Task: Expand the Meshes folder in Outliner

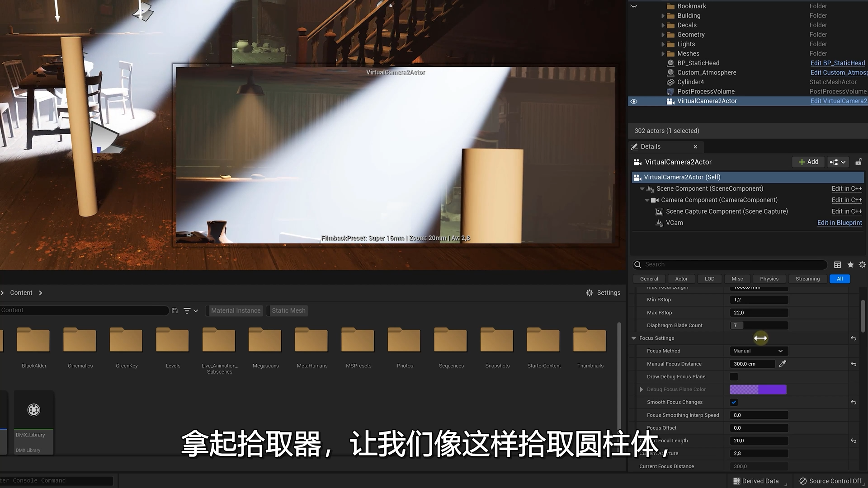Action: 663,54
